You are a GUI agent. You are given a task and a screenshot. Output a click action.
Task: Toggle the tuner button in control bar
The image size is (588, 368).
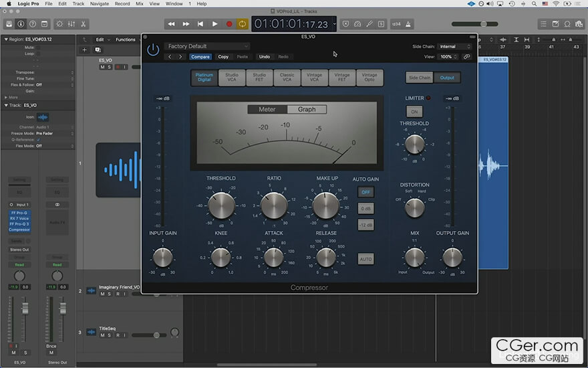pos(370,24)
